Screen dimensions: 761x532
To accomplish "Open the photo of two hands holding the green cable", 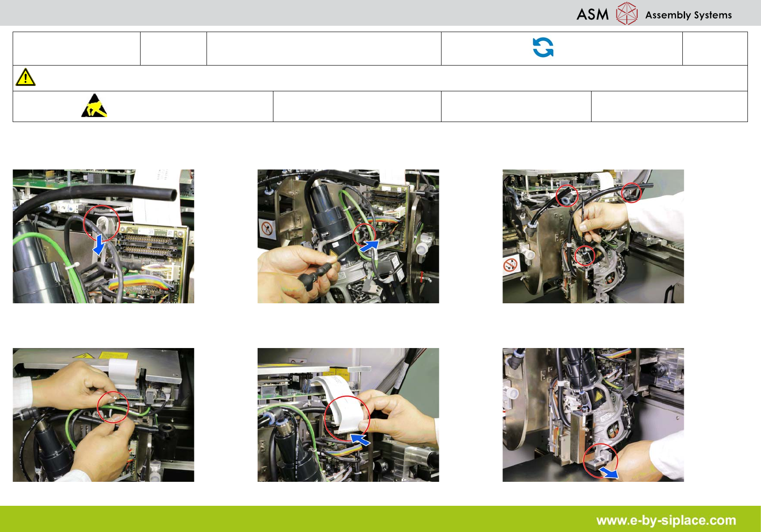I will click(103, 415).
